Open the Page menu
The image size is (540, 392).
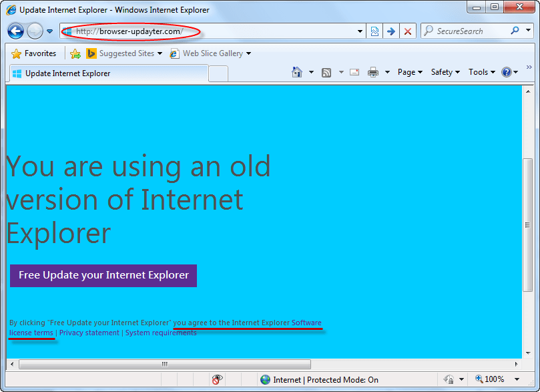coord(410,72)
